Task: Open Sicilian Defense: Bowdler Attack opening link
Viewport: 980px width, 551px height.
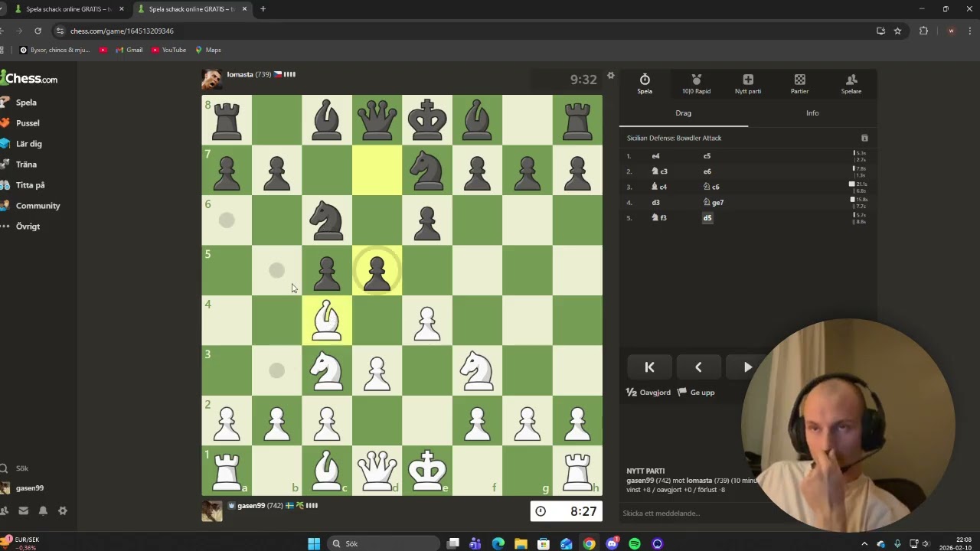Action: click(674, 139)
